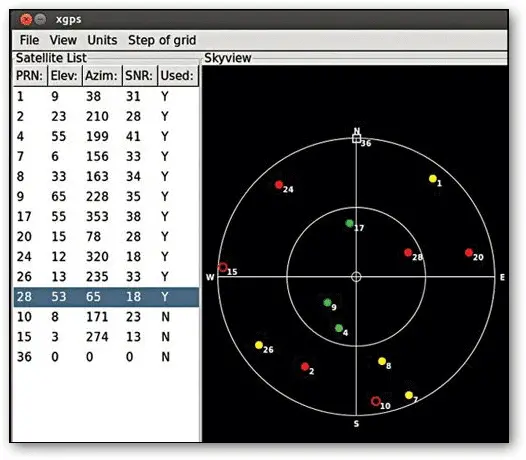Select satellite 15 hollow red circle
Screen dimensions: 526x460
pyautogui.click(x=223, y=267)
